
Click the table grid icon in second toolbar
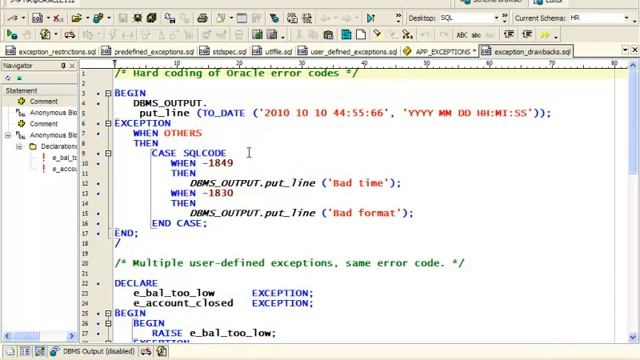tap(257, 35)
